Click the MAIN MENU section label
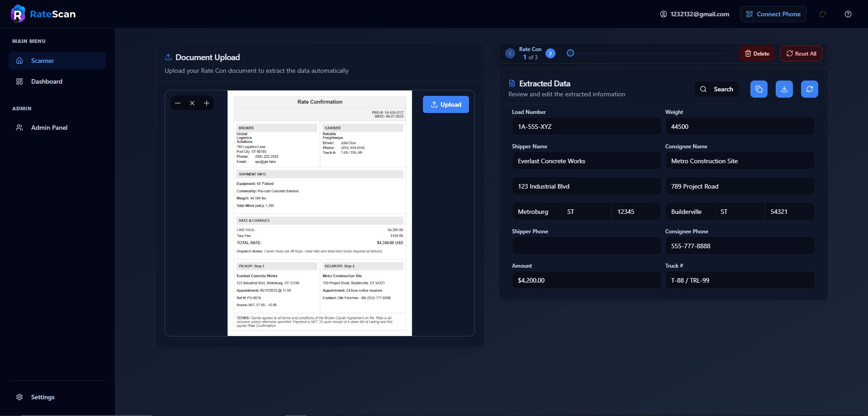868x416 pixels. click(x=29, y=41)
